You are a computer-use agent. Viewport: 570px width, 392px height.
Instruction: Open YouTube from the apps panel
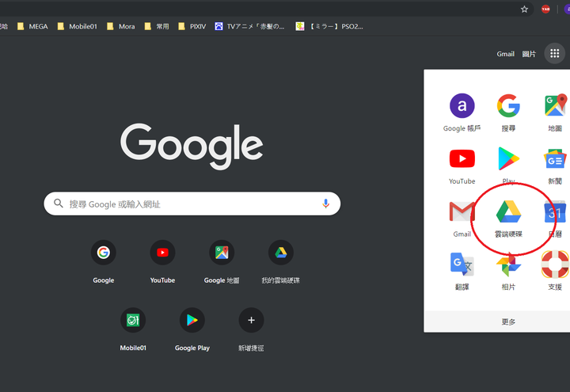click(x=462, y=166)
